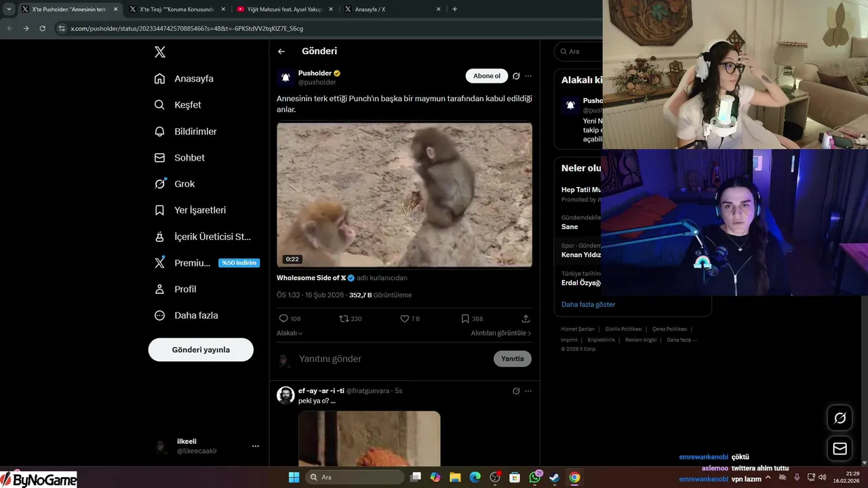Click Gönderi yayınla button
The width and height of the screenshot is (868, 488).
(x=201, y=350)
